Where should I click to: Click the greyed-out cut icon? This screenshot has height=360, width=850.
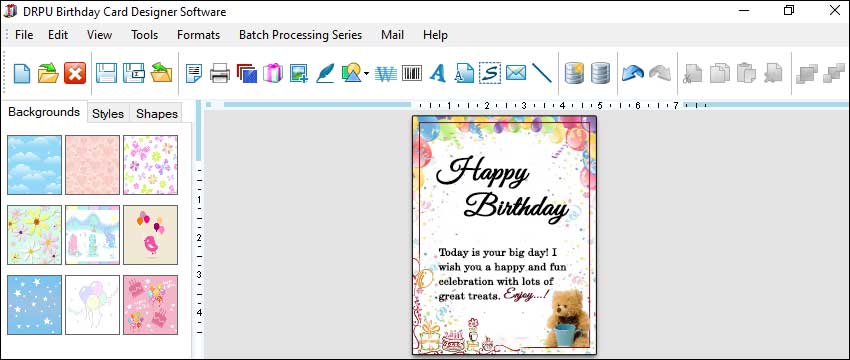(693, 73)
